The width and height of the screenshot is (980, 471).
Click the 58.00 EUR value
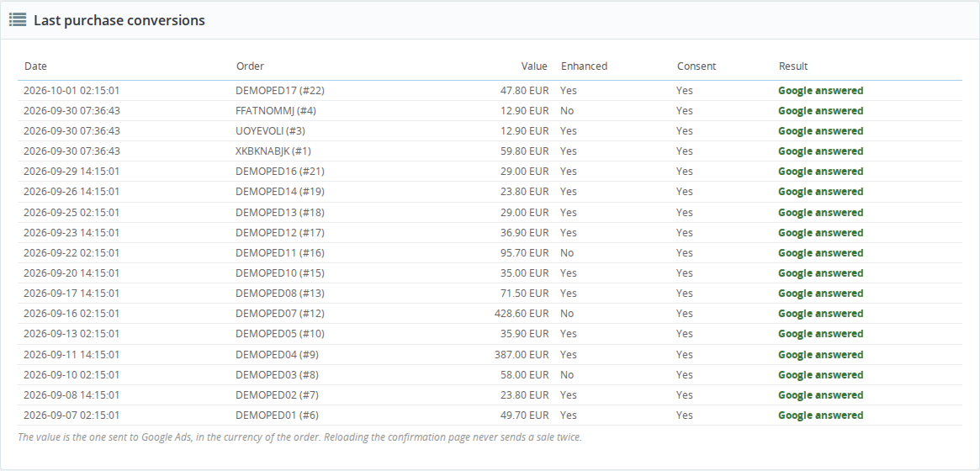coord(524,375)
